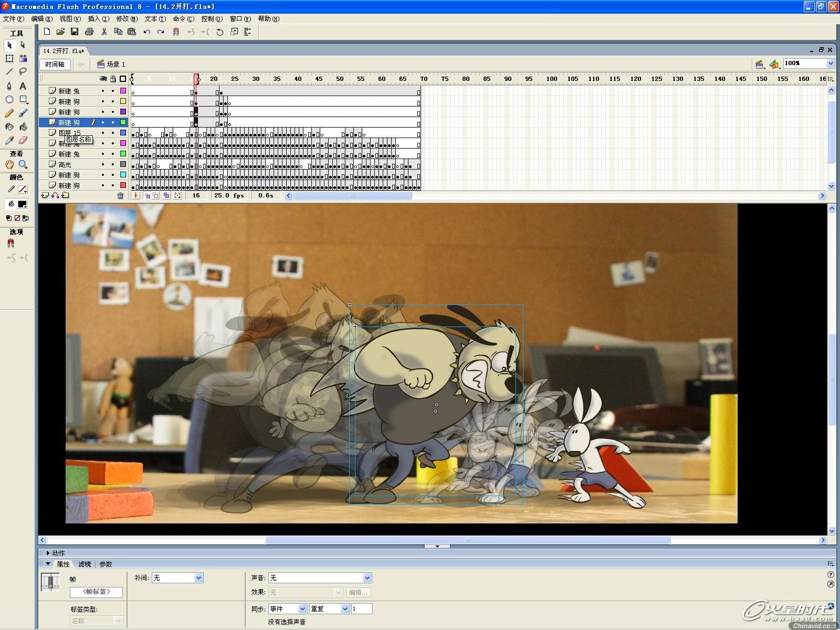Select the 14.2开打.fla document tab

click(x=64, y=51)
